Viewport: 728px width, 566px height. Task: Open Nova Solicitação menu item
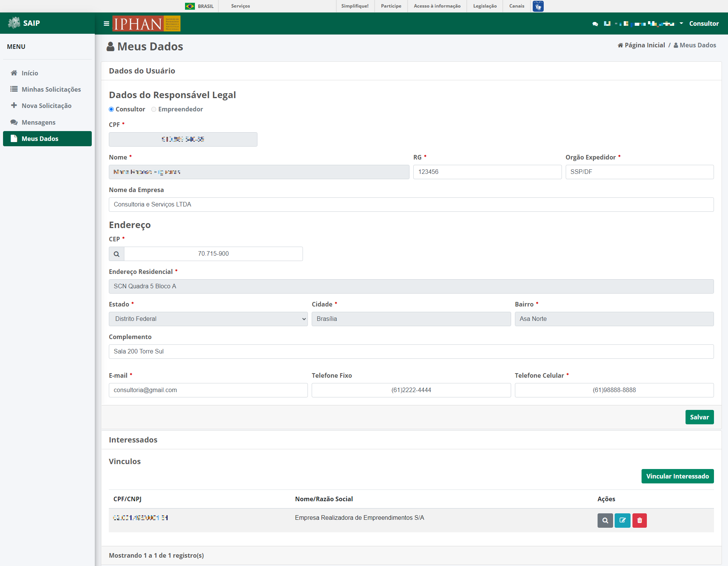coord(47,106)
